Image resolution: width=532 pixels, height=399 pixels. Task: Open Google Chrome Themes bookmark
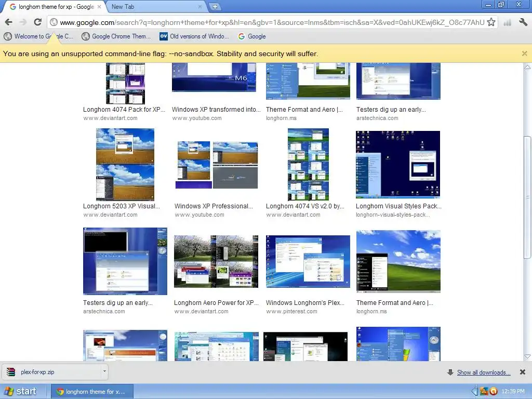[x=116, y=36]
